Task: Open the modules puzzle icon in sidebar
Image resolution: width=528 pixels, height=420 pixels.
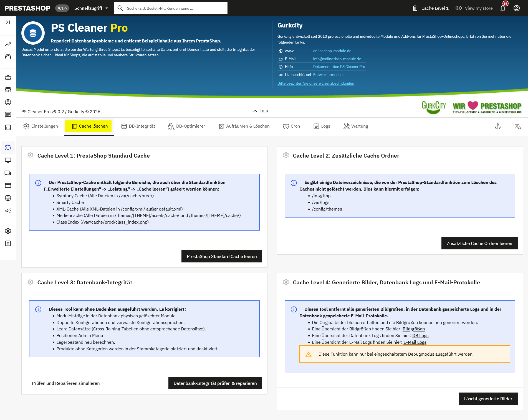Action: point(8,148)
